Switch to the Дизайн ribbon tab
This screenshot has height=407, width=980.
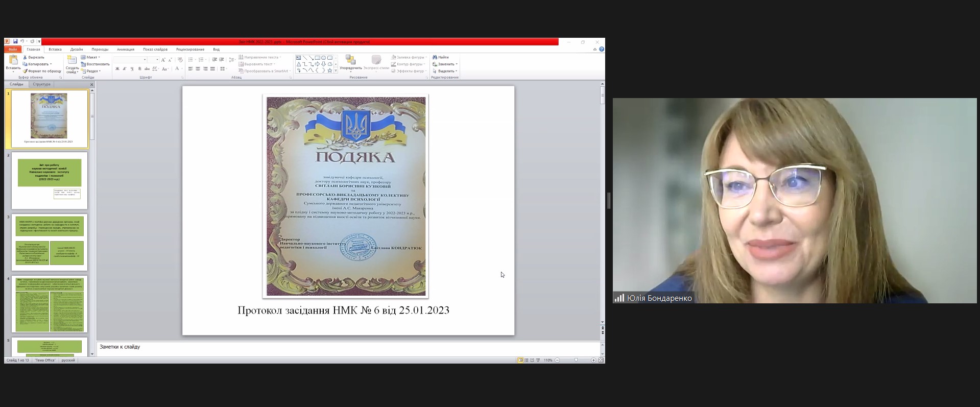[77, 50]
